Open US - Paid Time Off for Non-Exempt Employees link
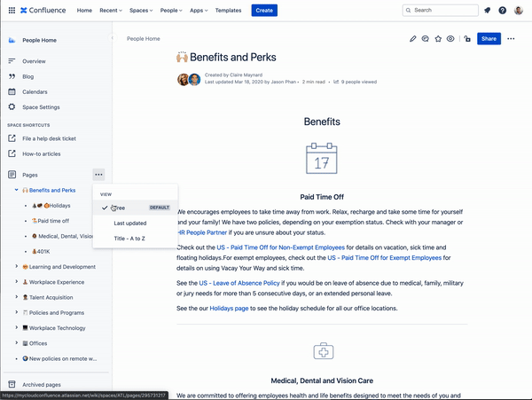This screenshot has height=400, width=532. pos(280,247)
